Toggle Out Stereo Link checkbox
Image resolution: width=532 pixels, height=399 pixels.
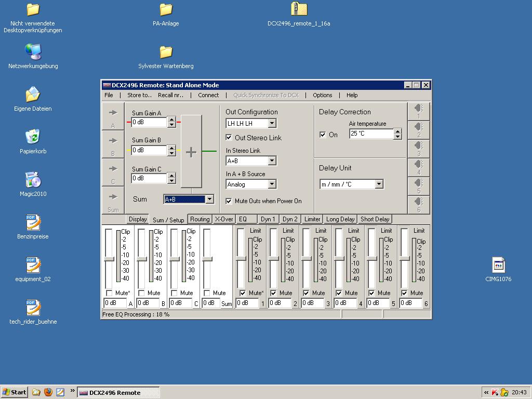tap(229, 137)
